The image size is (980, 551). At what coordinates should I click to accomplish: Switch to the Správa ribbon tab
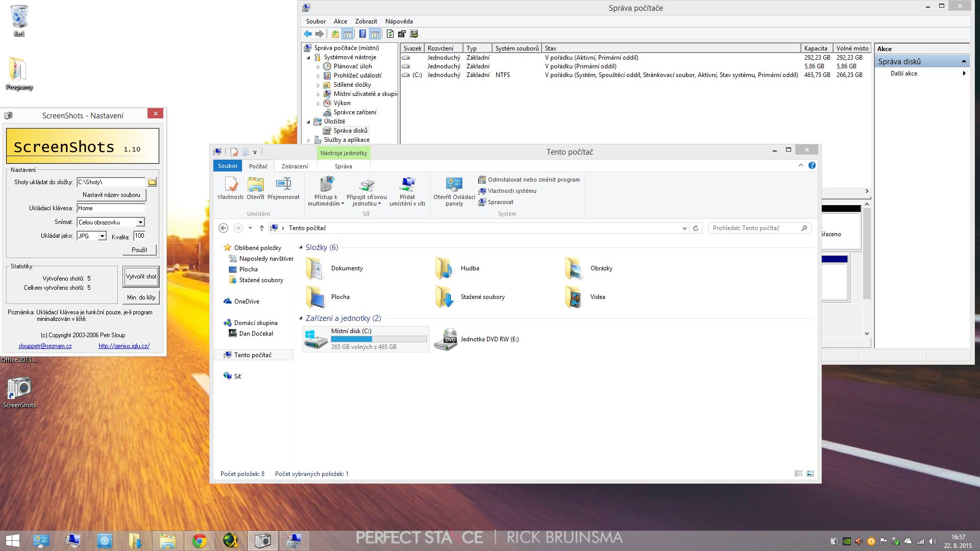click(x=344, y=166)
